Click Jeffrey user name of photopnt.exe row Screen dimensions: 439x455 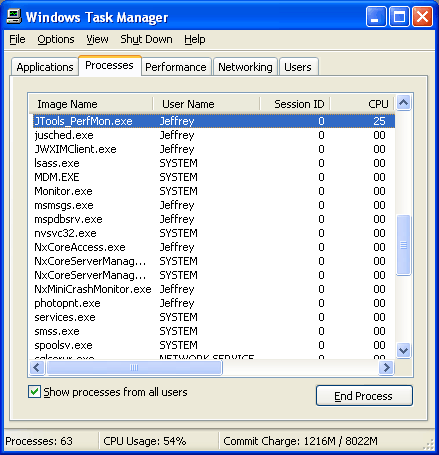[177, 303]
